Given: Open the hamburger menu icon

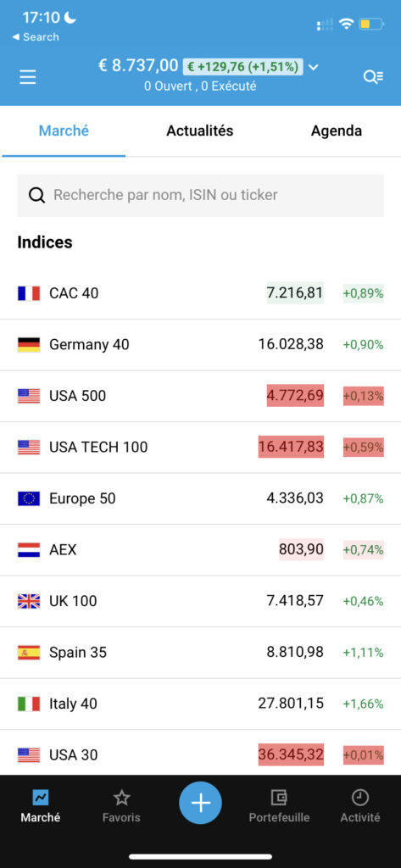Looking at the screenshot, I should tap(28, 77).
